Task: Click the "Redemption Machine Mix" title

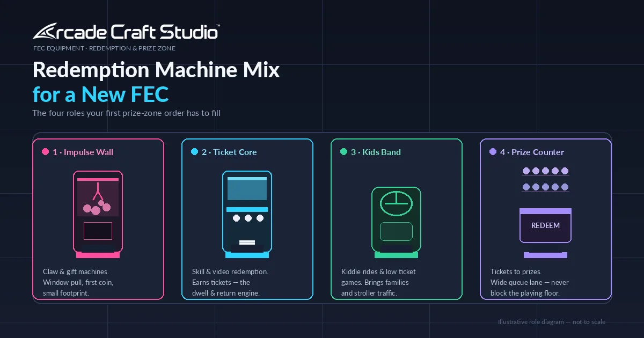Action: [x=156, y=70]
